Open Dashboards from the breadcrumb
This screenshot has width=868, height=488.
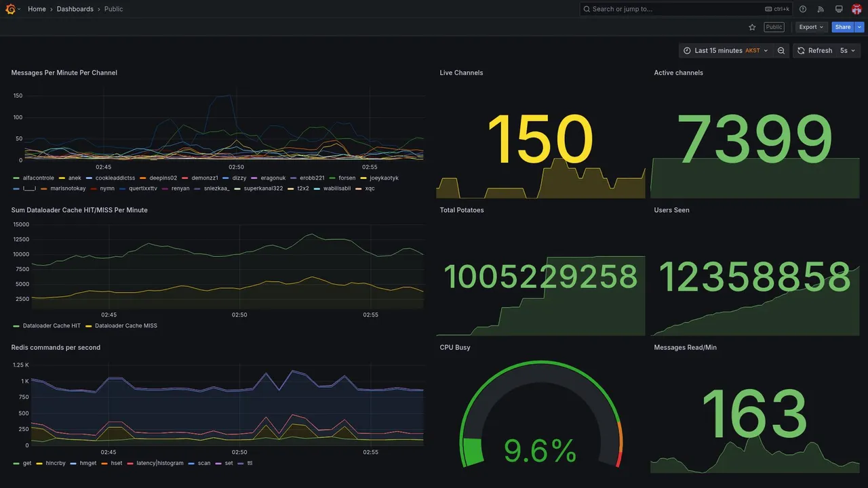(x=75, y=9)
